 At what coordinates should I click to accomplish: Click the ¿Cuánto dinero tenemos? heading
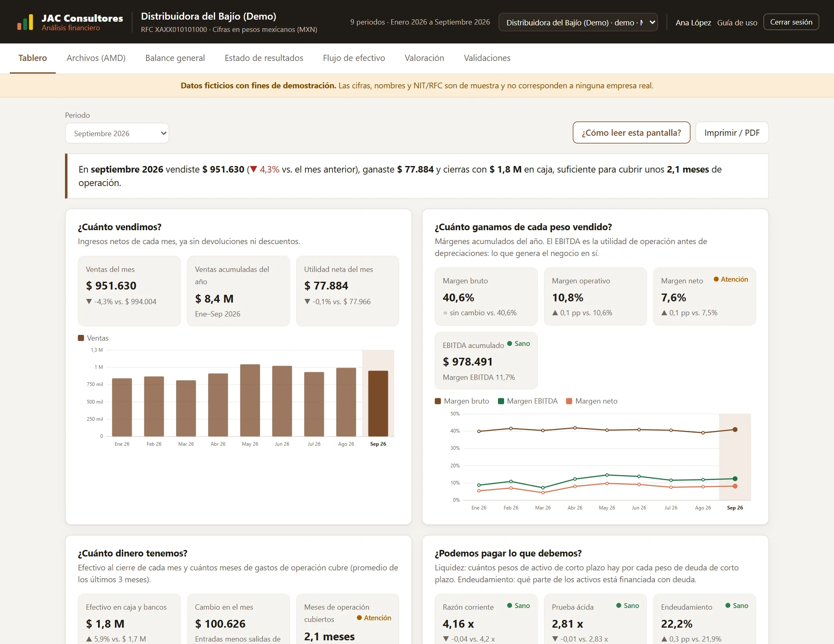click(x=132, y=553)
